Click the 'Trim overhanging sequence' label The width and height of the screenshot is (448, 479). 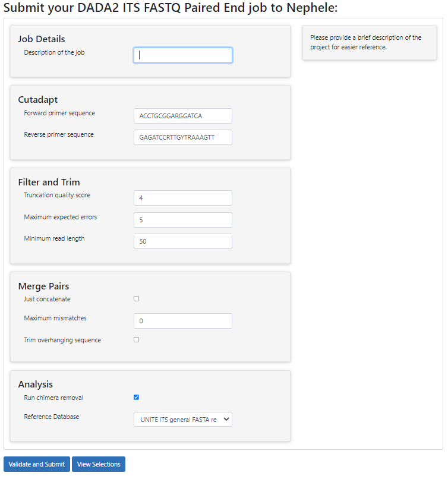[62, 340]
